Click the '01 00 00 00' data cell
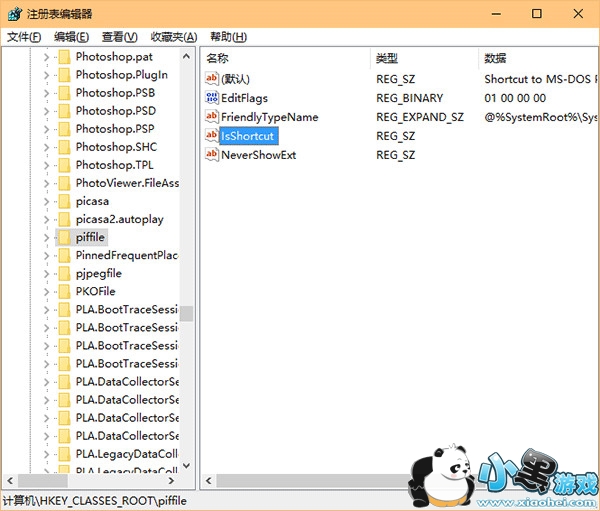This screenshot has width=600, height=511. point(515,98)
